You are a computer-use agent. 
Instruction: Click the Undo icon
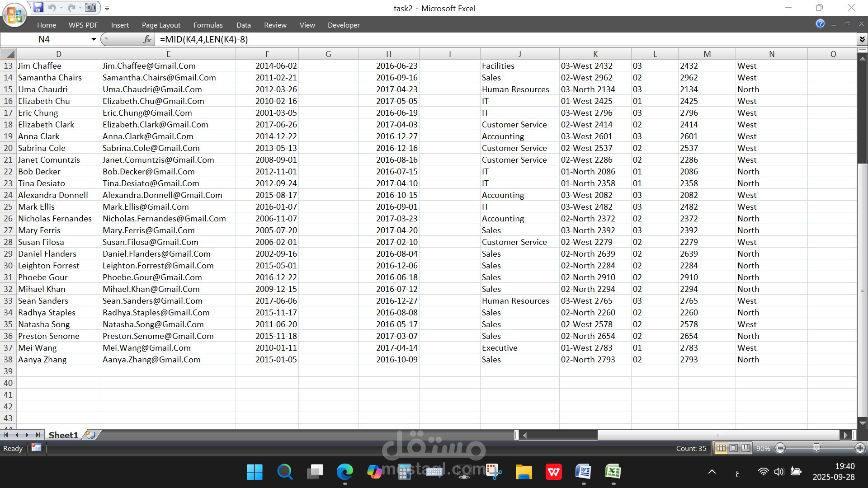(52, 7)
